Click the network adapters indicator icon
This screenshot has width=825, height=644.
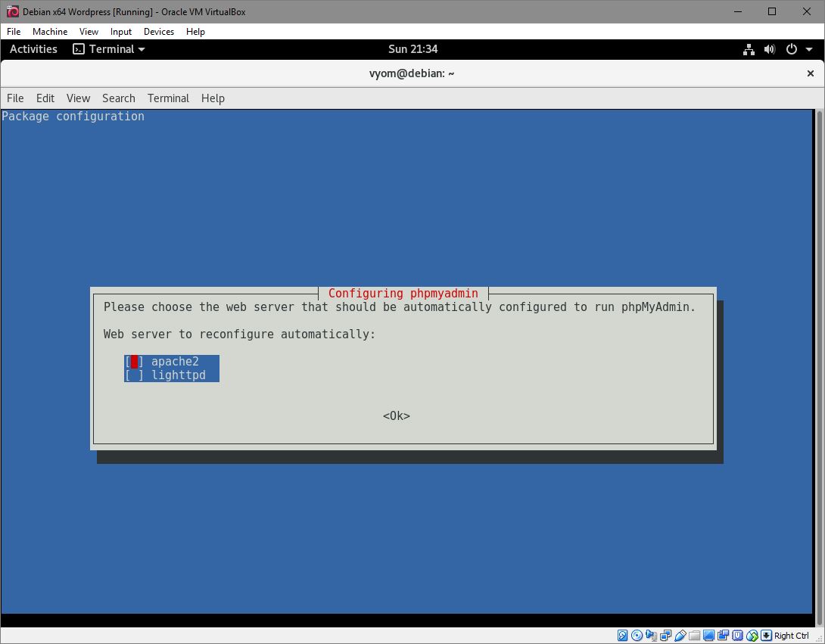point(665,636)
